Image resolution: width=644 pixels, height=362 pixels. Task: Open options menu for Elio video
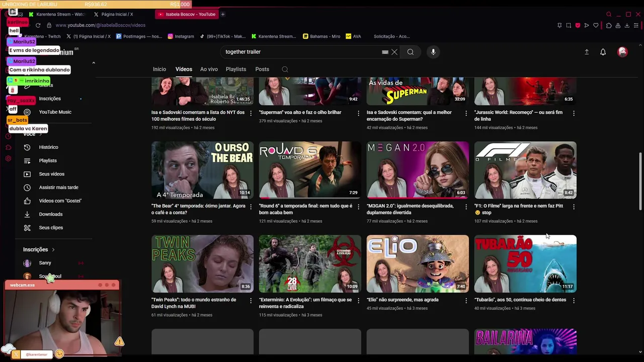[466, 301]
